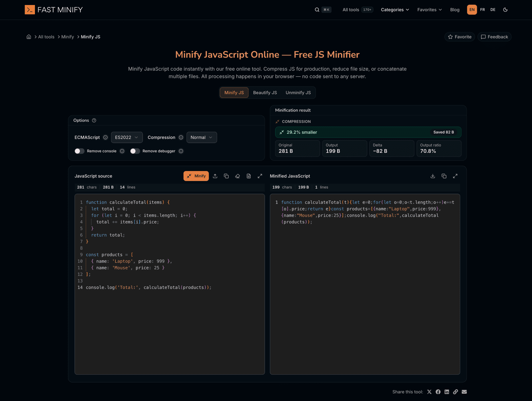Click the Original 281 B stat
Viewport: 532px width, 401px height.
(298, 148)
